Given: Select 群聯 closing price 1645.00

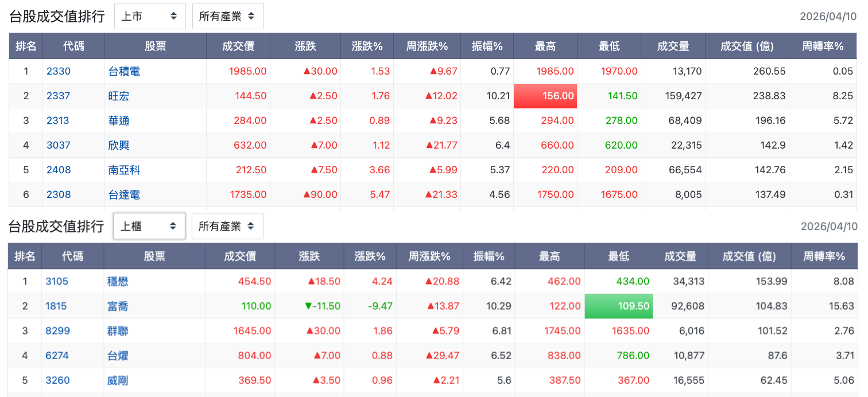Looking at the screenshot, I should [x=252, y=330].
